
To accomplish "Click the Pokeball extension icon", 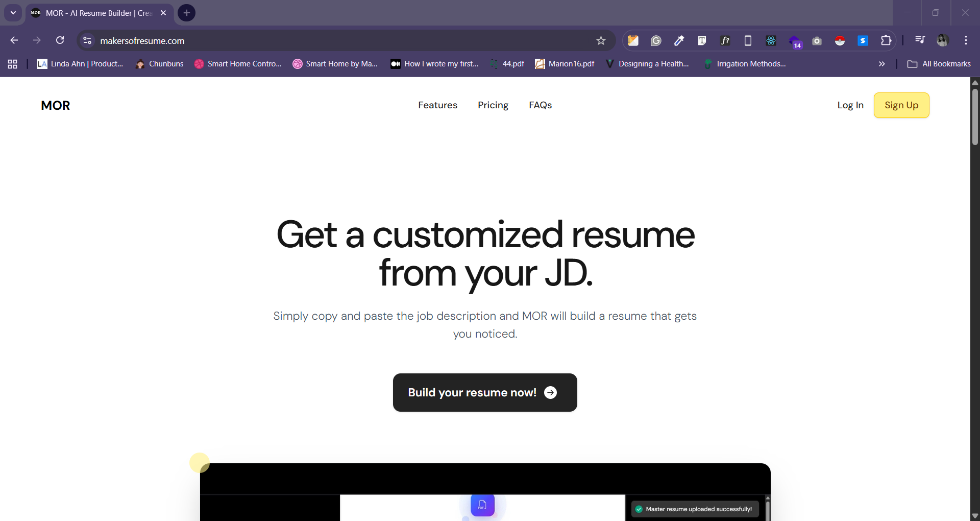I will (x=840, y=41).
